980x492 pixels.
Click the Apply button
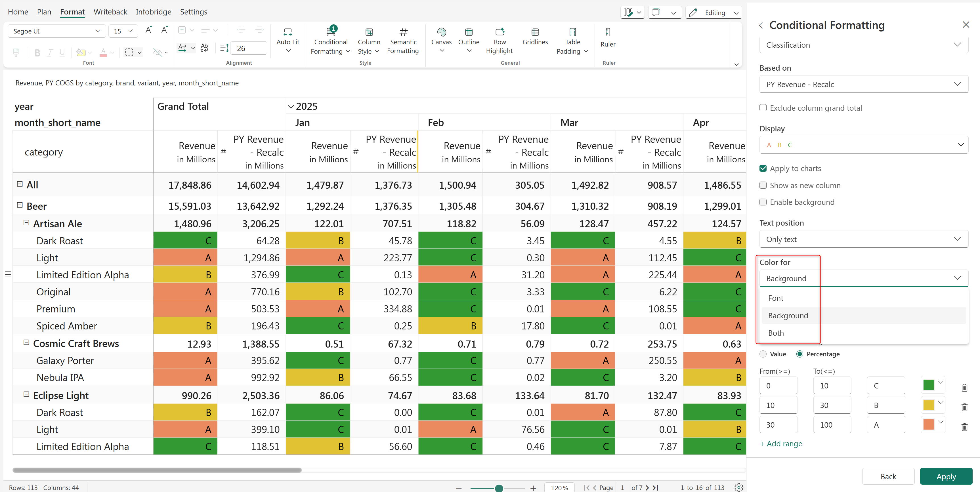click(x=946, y=476)
